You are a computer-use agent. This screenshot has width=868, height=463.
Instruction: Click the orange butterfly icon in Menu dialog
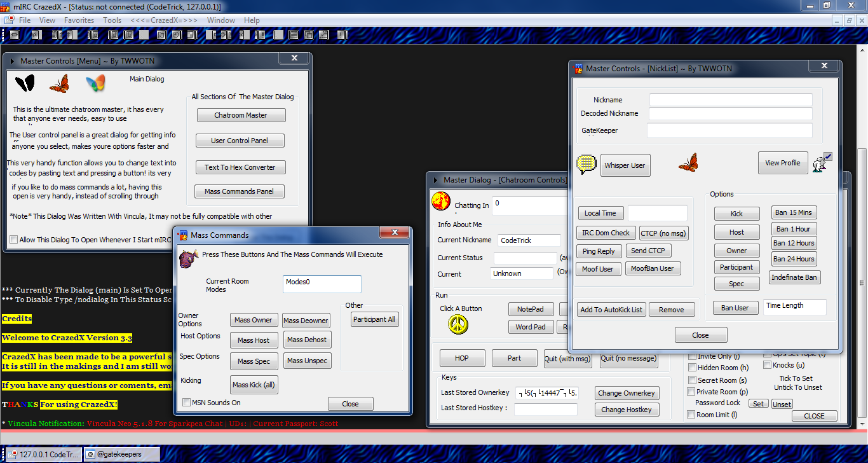click(x=59, y=83)
